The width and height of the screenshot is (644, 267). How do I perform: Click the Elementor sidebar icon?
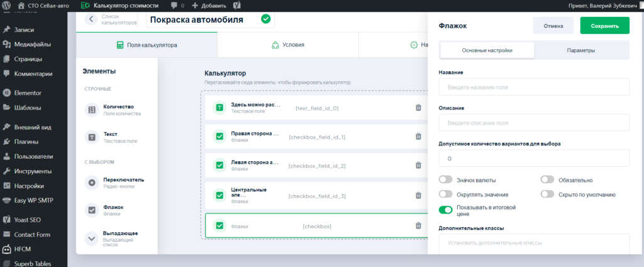(6, 93)
